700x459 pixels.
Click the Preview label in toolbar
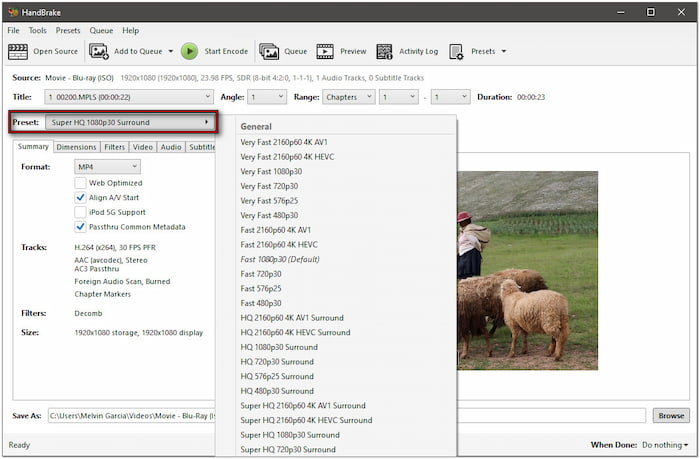[353, 51]
